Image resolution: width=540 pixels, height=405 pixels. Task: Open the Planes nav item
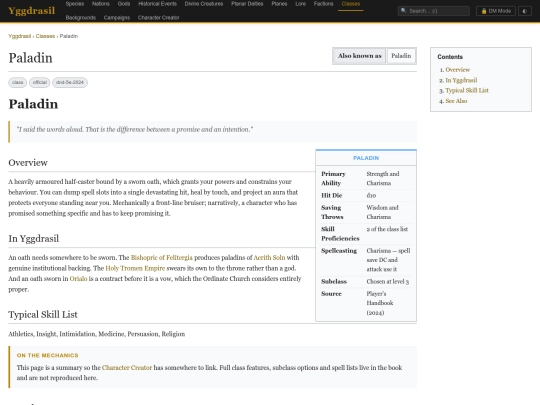[x=279, y=4]
